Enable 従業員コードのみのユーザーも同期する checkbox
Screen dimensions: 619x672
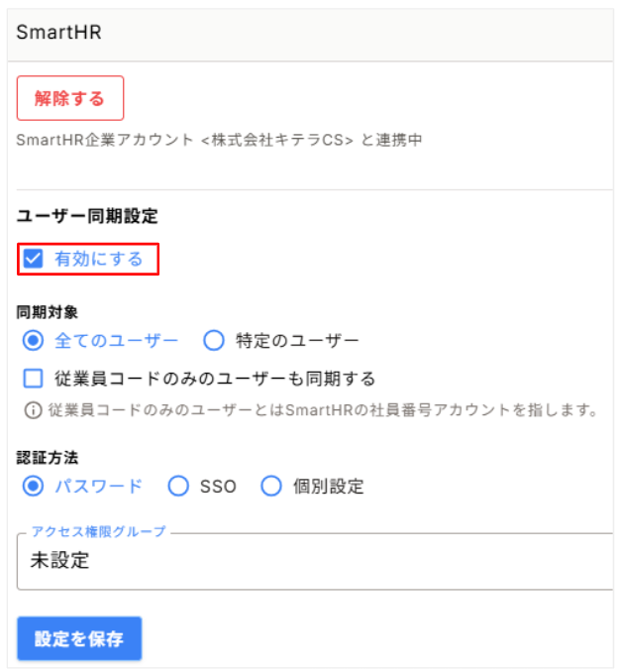coord(33,379)
